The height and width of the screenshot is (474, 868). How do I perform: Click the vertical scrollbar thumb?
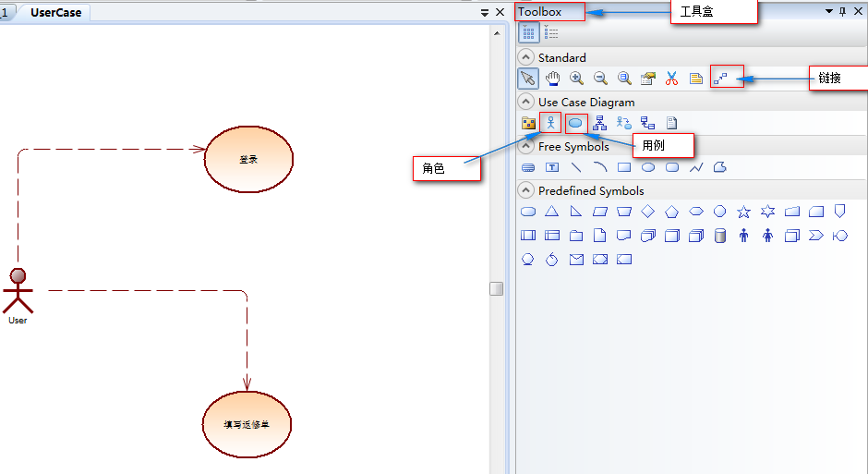497,288
